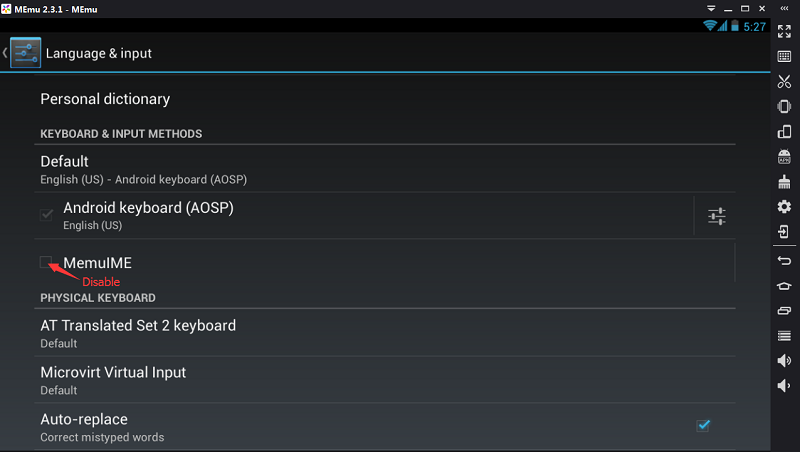This screenshot has height=452, width=800.
Task: Click the shake device icon
Action: point(784,107)
